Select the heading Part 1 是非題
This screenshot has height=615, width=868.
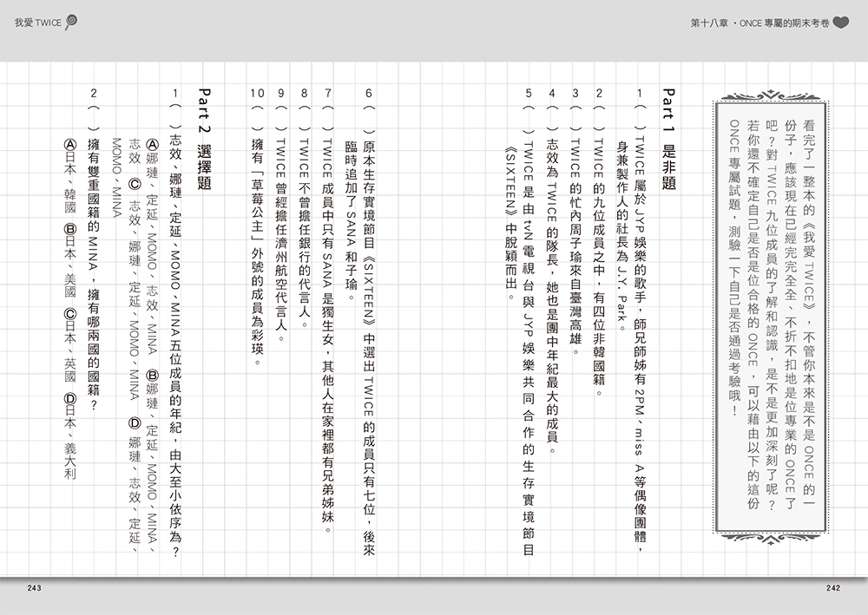coord(668,139)
